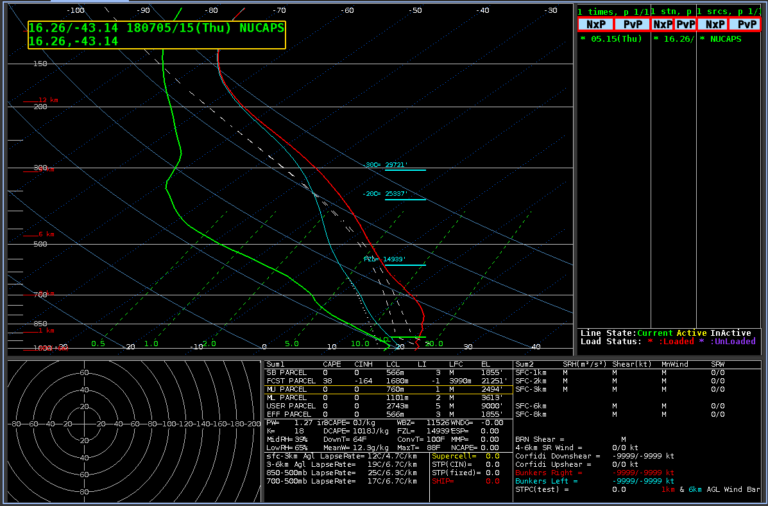Click the red SHIP= 0.0 entry

[x=465, y=481]
